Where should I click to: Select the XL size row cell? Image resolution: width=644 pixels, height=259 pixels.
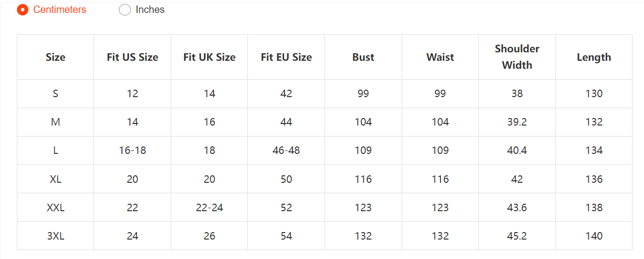(55, 179)
